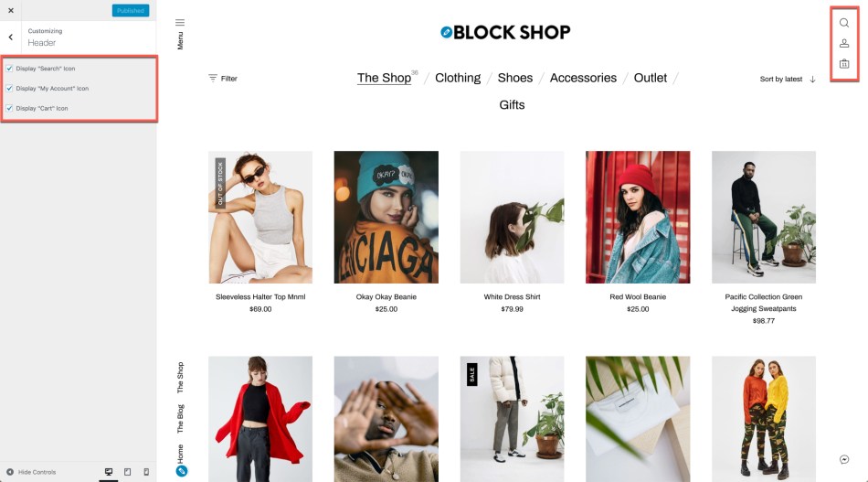Disable Display "Cart" Icon checkbox
This screenshot has height=482, width=868.
pyautogui.click(x=9, y=108)
